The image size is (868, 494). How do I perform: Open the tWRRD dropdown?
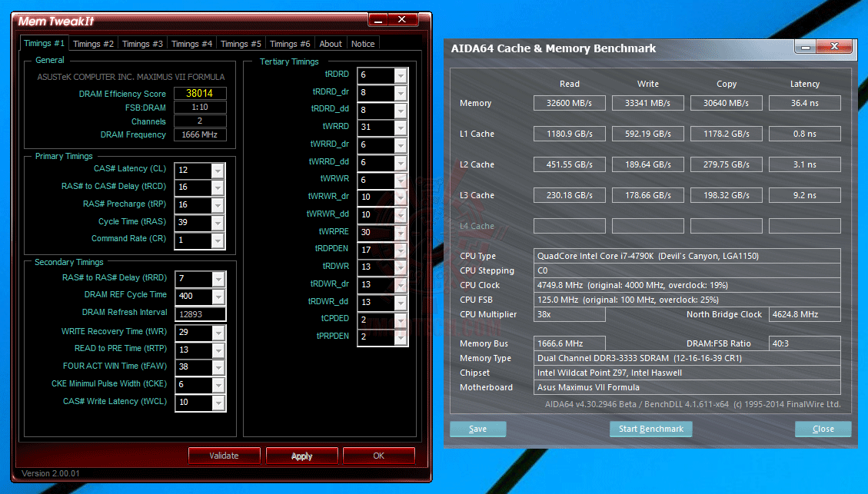point(401,128)
